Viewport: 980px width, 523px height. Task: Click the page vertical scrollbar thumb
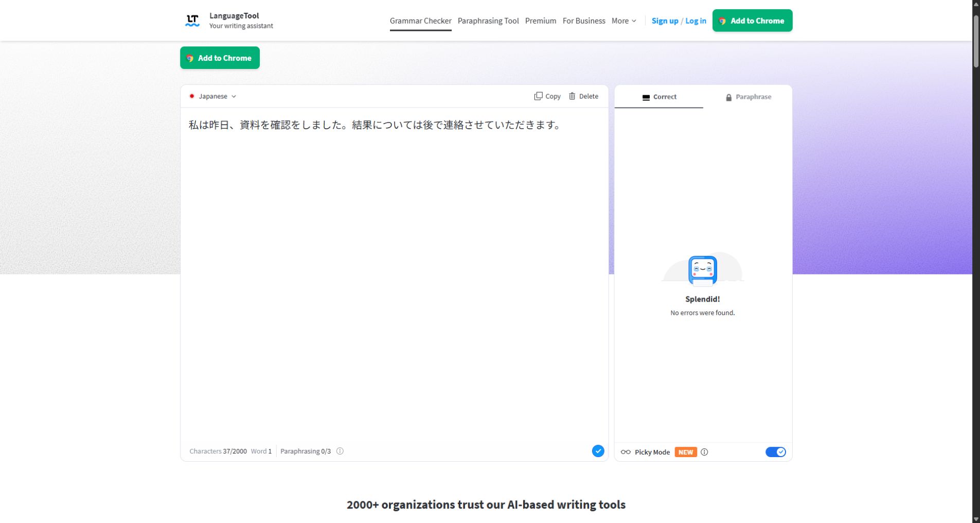pyautogui.click(x=976, y=42)
